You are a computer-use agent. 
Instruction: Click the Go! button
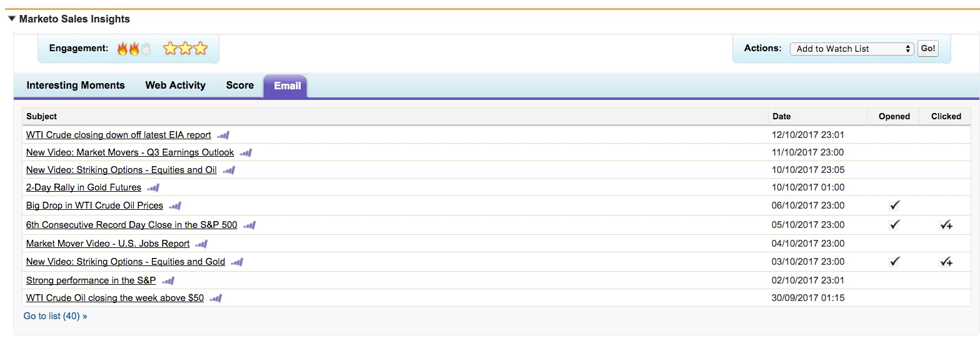point(928,49)
